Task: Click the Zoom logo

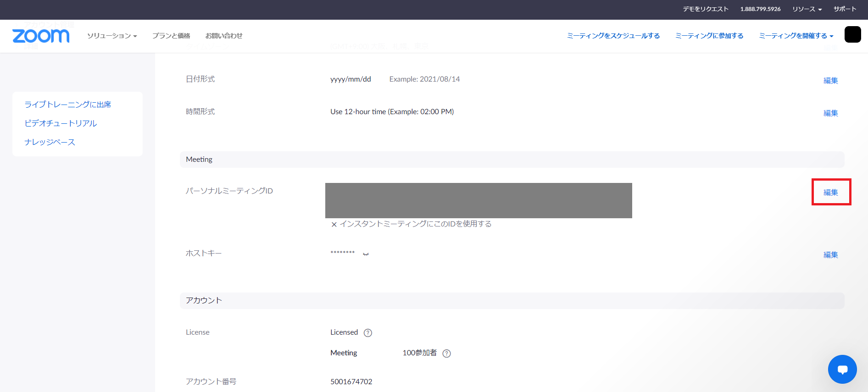Action: [41, 36]
